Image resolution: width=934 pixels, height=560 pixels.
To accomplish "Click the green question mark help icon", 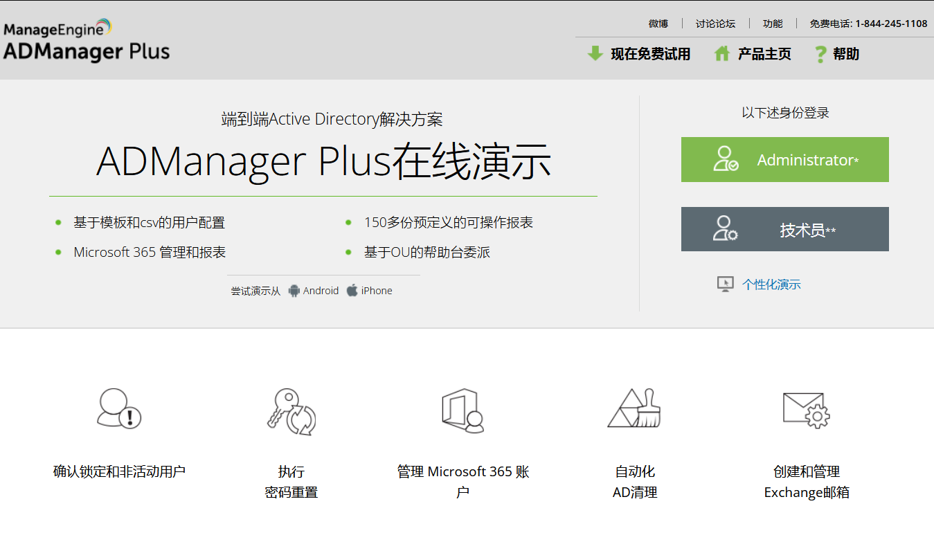I will point(820,54).
